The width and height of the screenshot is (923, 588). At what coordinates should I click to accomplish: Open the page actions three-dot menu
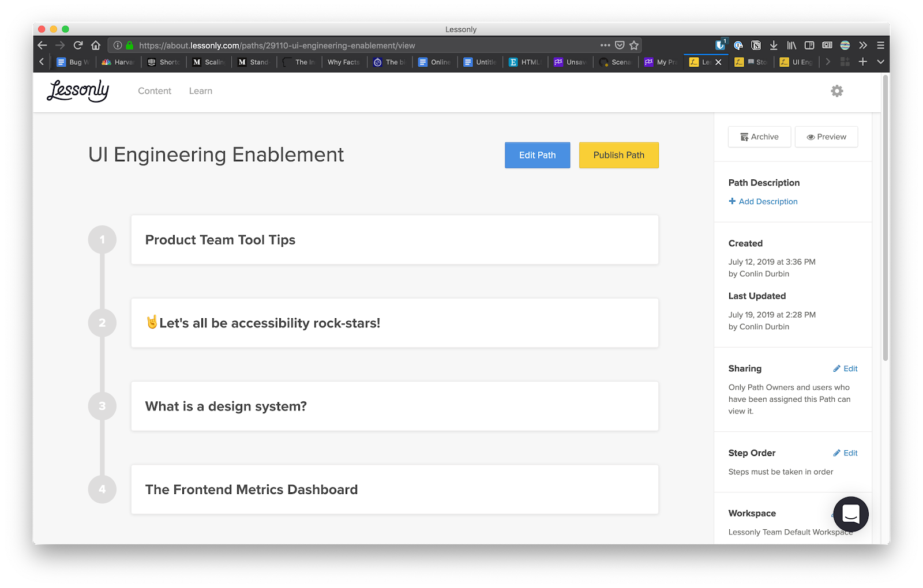tap(605, 45)
